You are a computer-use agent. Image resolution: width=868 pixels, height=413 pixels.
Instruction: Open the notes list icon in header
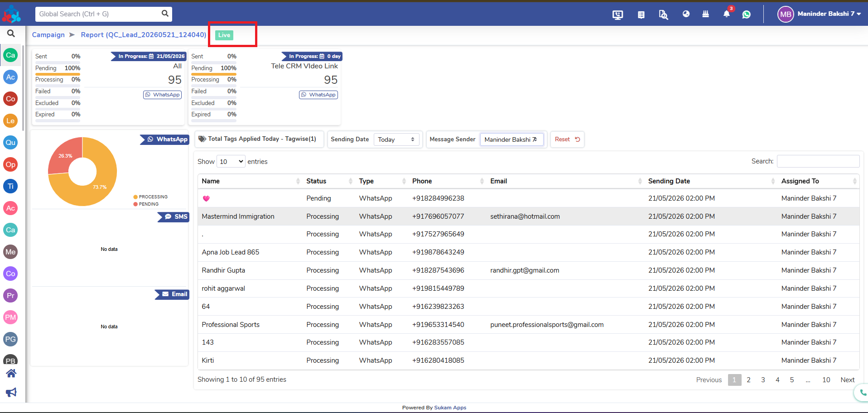(641, 14)
